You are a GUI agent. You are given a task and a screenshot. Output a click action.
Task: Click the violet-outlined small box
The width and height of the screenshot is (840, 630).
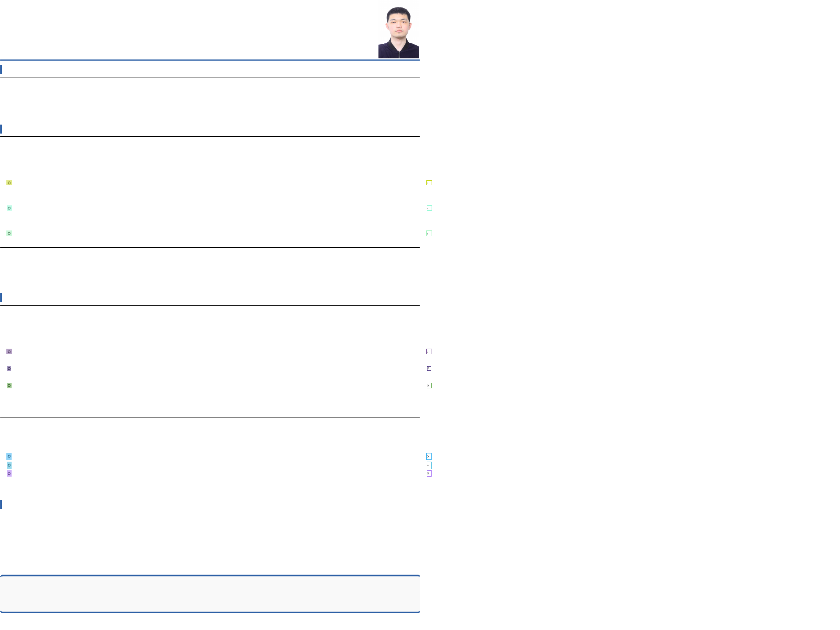click(429, 474)
